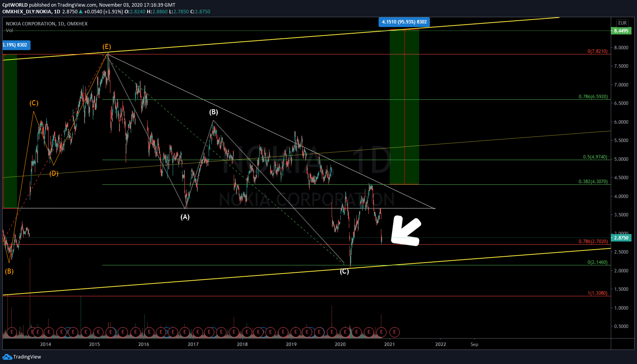Viewport: 637px width, 364px height.
Task: Select the blue 4.1510 (95.93%) 8302 label
Action: (404, 22)
